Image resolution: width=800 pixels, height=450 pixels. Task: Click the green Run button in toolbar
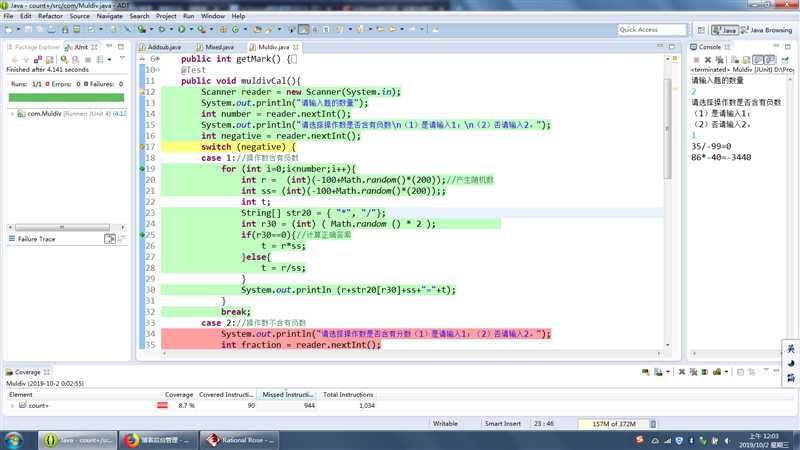[181, 29]
